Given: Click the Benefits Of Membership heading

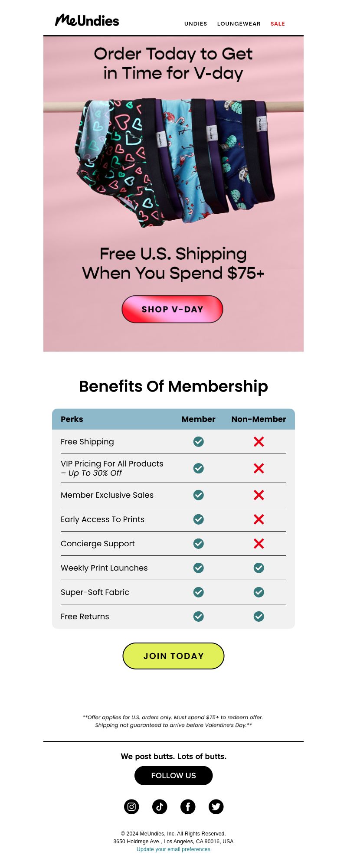Looking at the screenshot, I should (173, 386).
